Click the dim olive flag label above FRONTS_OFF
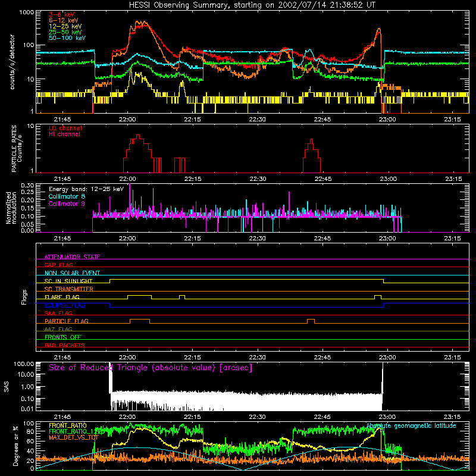Screen dimensions: 476x476 tap(58, 329)
